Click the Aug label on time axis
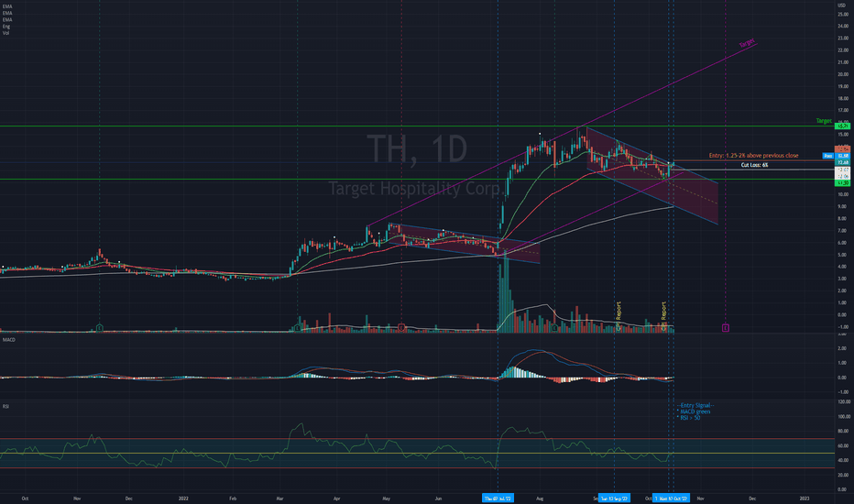The width and height of the screenshot is (854, 504). point(540,498)
